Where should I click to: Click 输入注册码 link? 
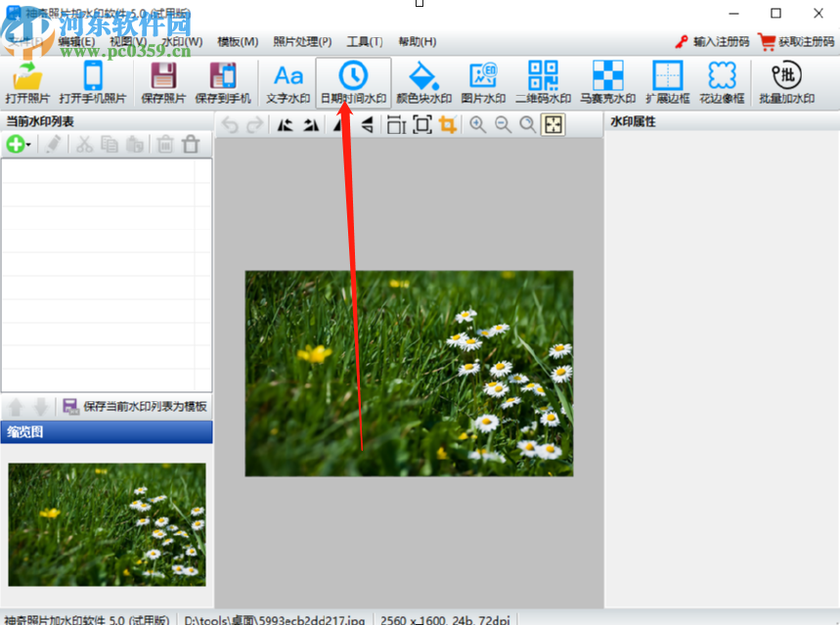coord(712,41)
